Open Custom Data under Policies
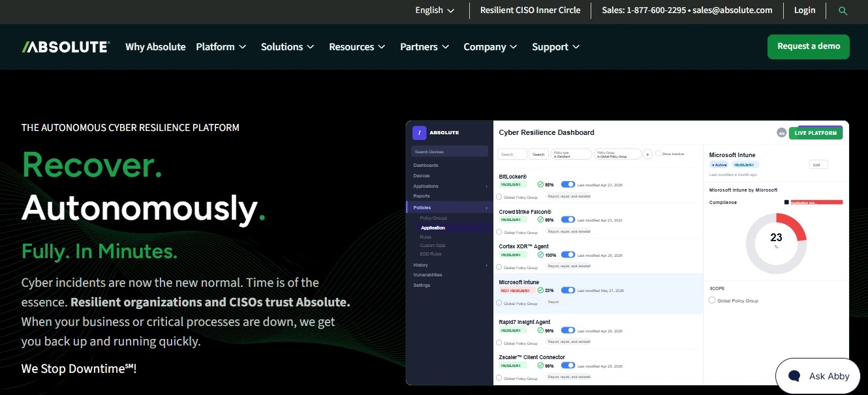The height and width of the screenshot is (395, 868). 433,246
